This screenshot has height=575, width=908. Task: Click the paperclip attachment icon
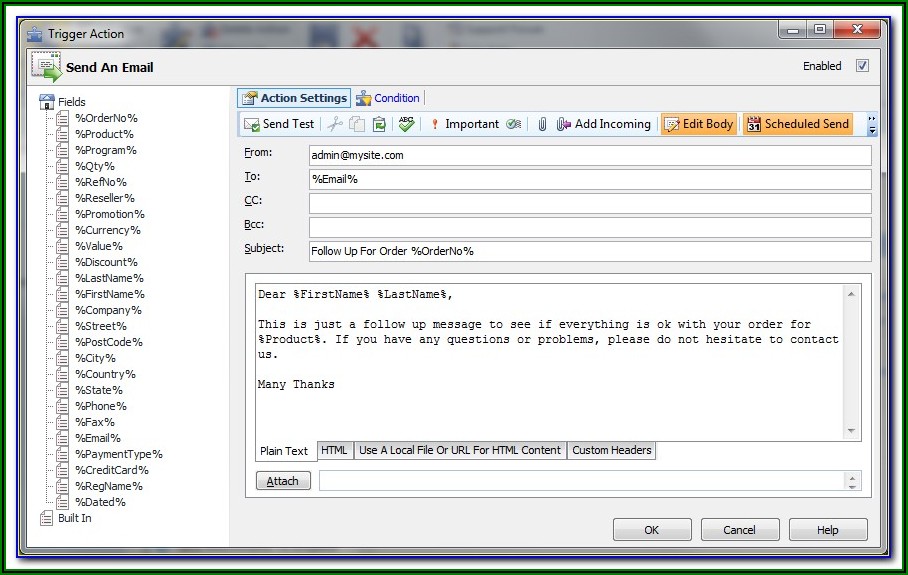(x=542, y=124)
